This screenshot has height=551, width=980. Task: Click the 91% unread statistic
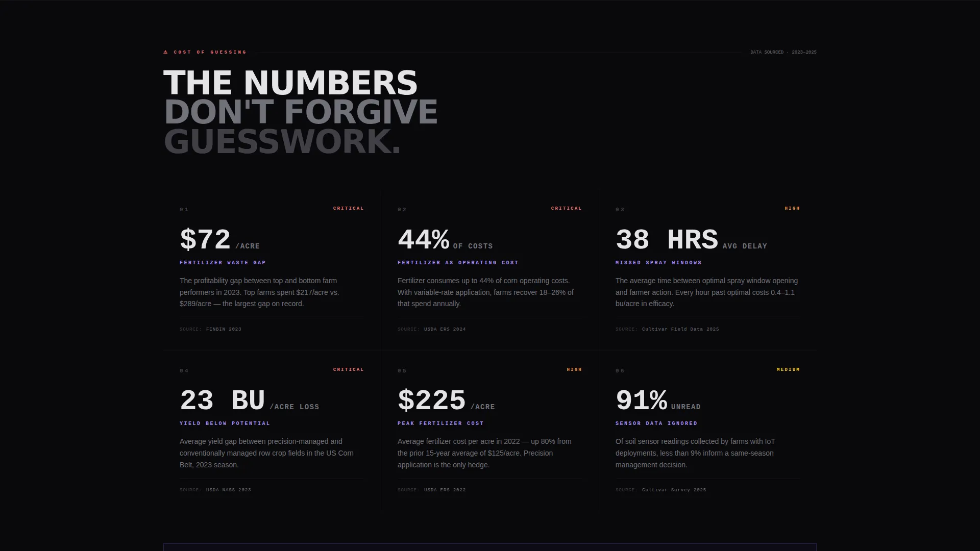tap(658, 400)
